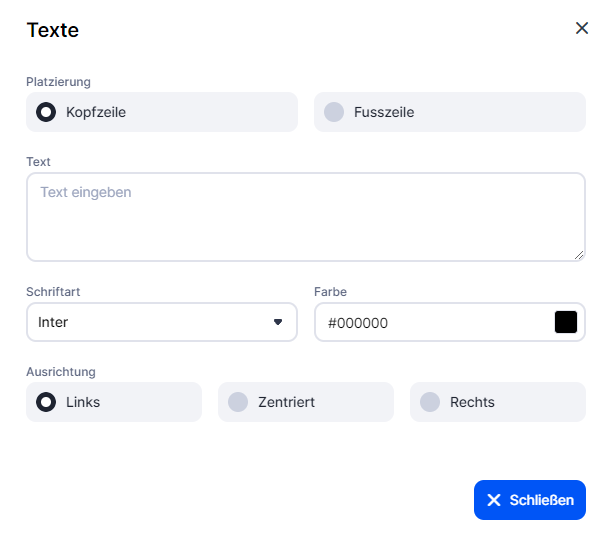Click the Farbe label
Viewport: 612px width, 548px height.
point(331,292)
